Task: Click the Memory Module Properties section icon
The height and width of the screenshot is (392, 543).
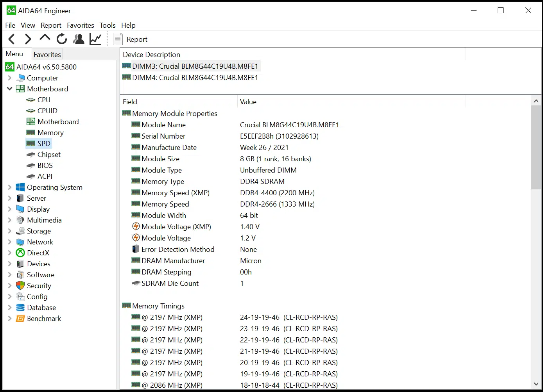Action: tap(126, 113)
